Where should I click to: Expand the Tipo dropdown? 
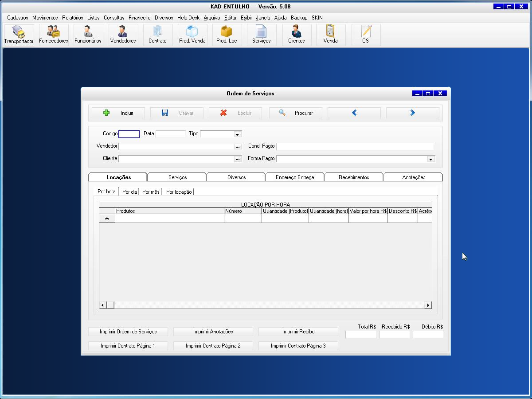237,134
